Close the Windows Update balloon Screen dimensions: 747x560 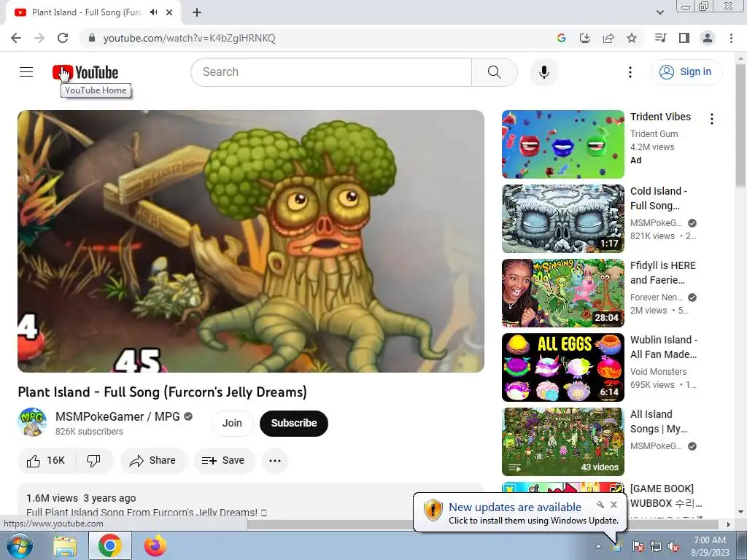[614, 505]
